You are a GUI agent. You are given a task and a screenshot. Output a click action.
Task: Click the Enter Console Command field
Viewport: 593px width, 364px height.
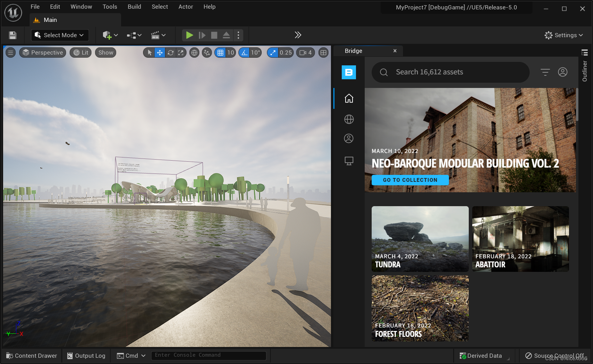click(208, 355)
